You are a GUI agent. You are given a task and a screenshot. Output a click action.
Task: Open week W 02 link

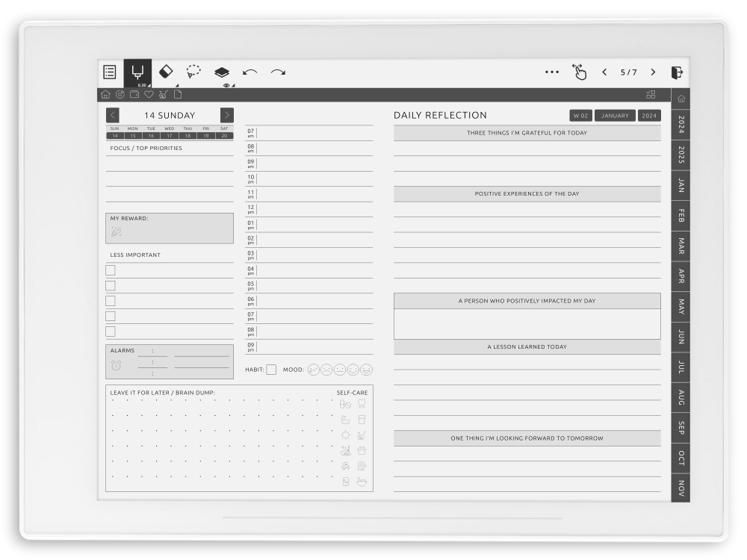pyautogui.click(x=580, y=116)
